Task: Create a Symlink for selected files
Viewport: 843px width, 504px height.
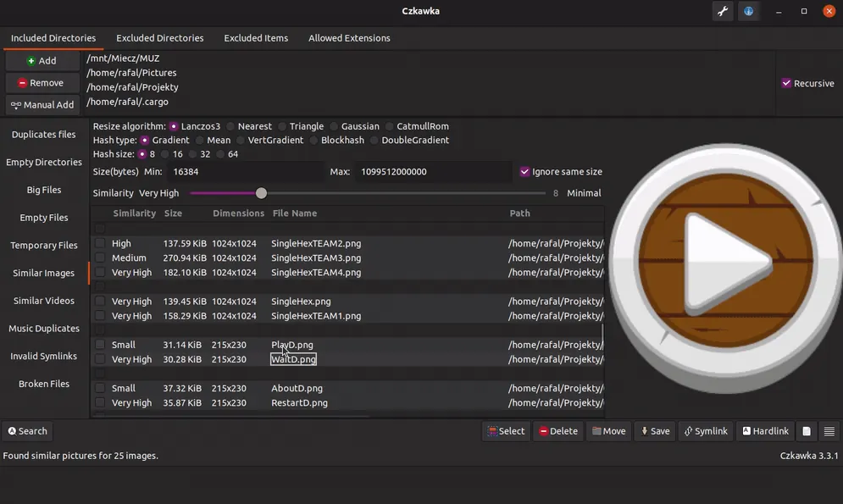Action: tap(706, 431)
